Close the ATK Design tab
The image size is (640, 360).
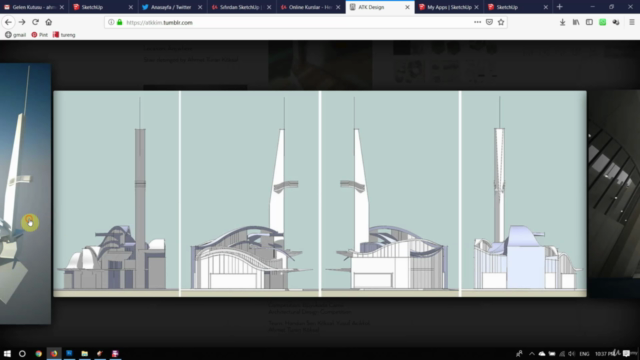pyautogui.click(x=407, y=7)
